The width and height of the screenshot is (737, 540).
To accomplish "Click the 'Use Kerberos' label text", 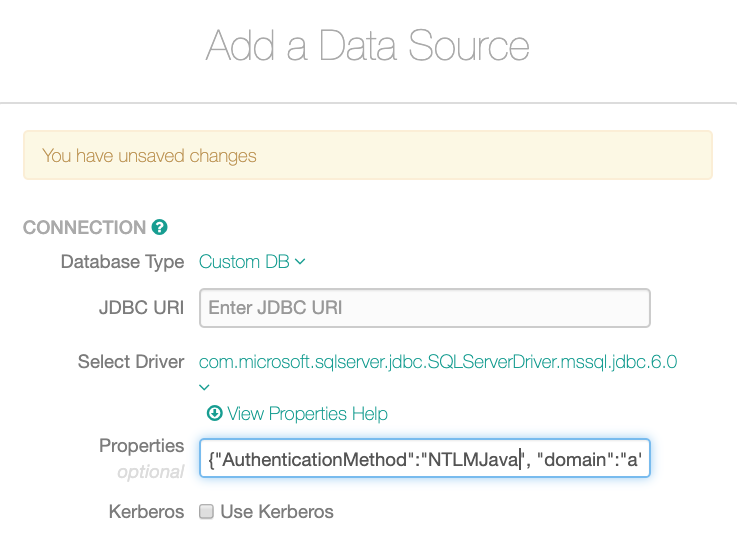I will coord(277,512).
